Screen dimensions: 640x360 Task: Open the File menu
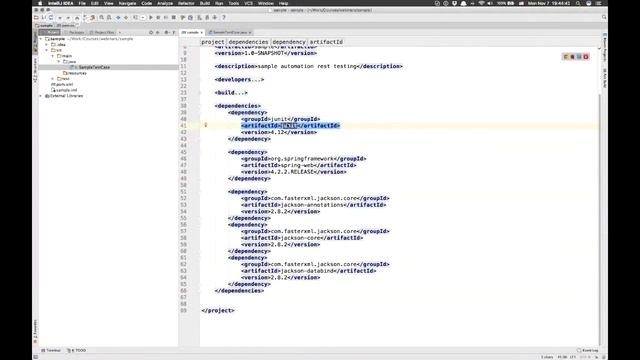tap(82, 3)
